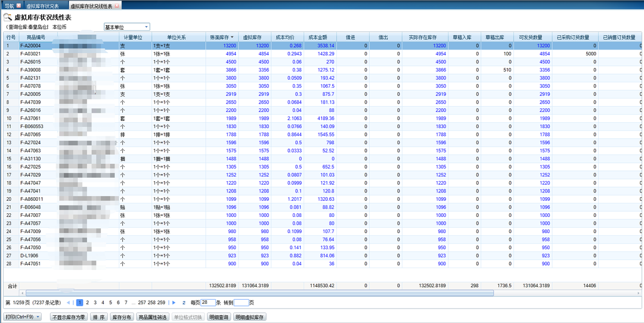Screen dimensions: 644x323
Task: Click the refresh icon in the pagination bar
Action: click(x=184, y=303)
